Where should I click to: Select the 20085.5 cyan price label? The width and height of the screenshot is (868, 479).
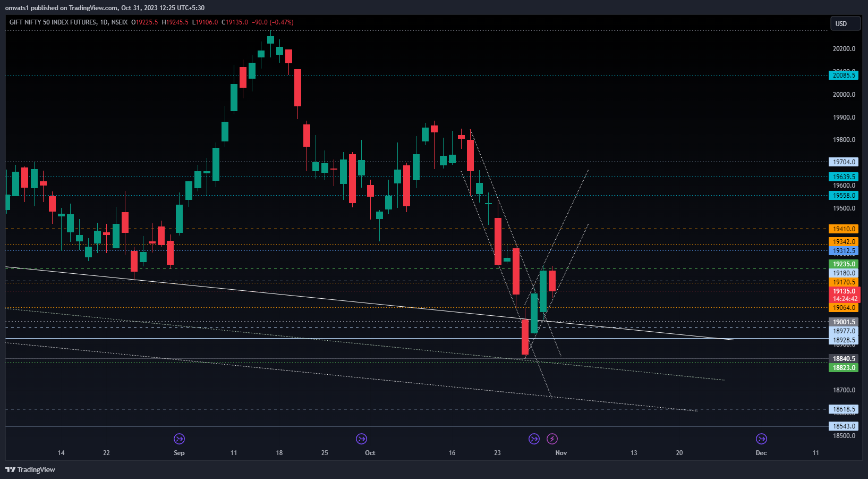pyautogui.click(x=844, y=75)
